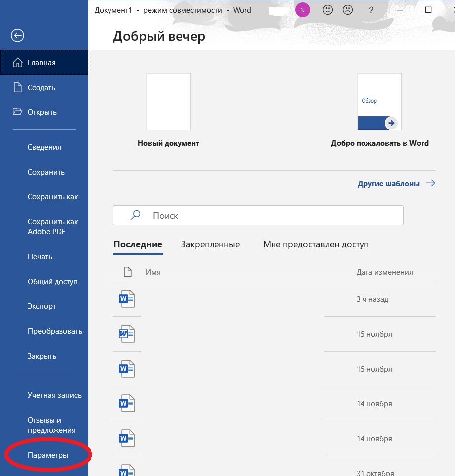
Task: Click the open folder icon next to Открыть
Action: pos(17,112)
